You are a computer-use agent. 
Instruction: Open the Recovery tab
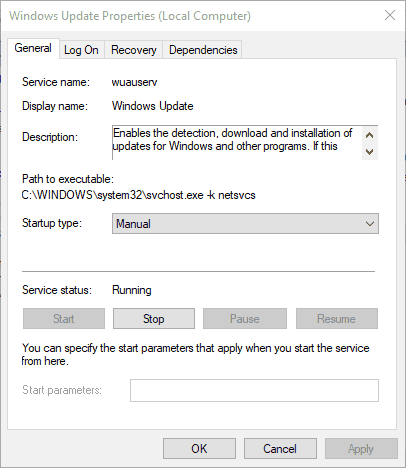(134, 50)
